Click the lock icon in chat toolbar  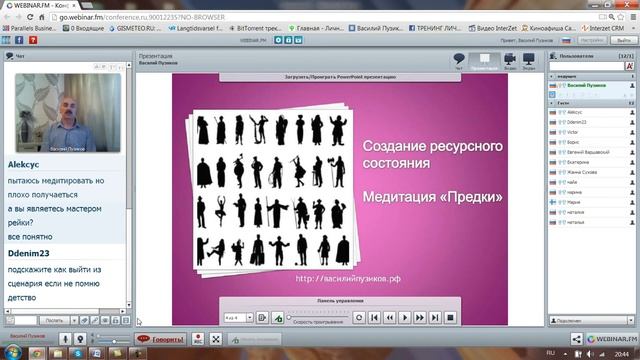[116, 320]
